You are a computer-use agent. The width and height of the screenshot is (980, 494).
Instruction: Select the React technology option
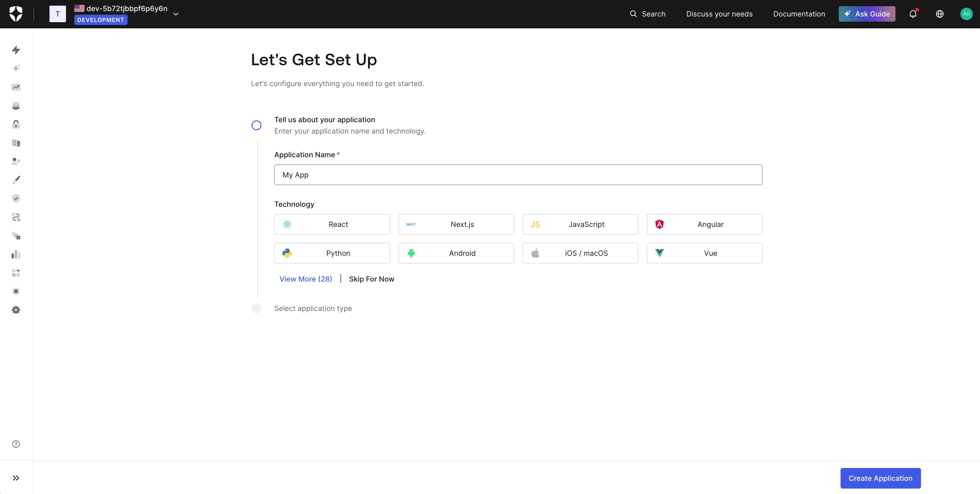click(332, 224)
